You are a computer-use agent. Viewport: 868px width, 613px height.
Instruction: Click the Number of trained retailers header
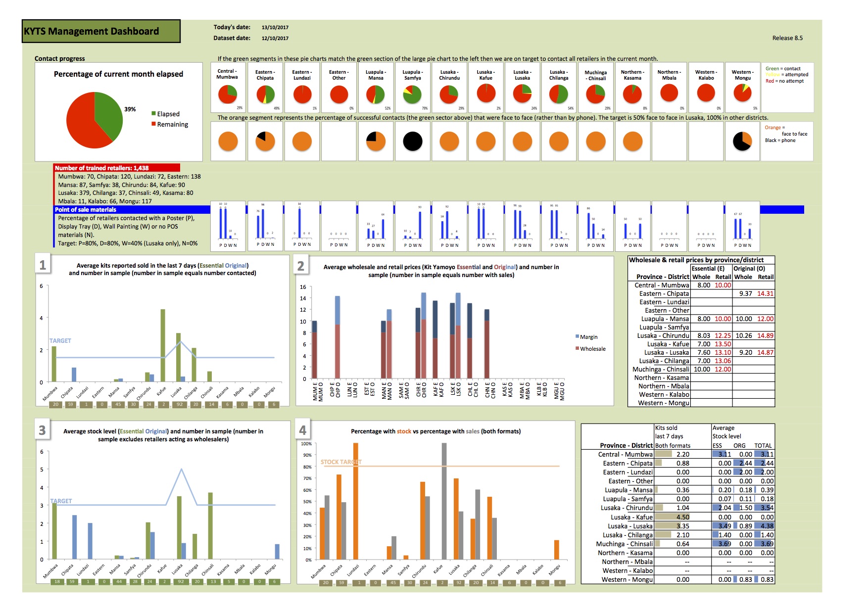117,168
